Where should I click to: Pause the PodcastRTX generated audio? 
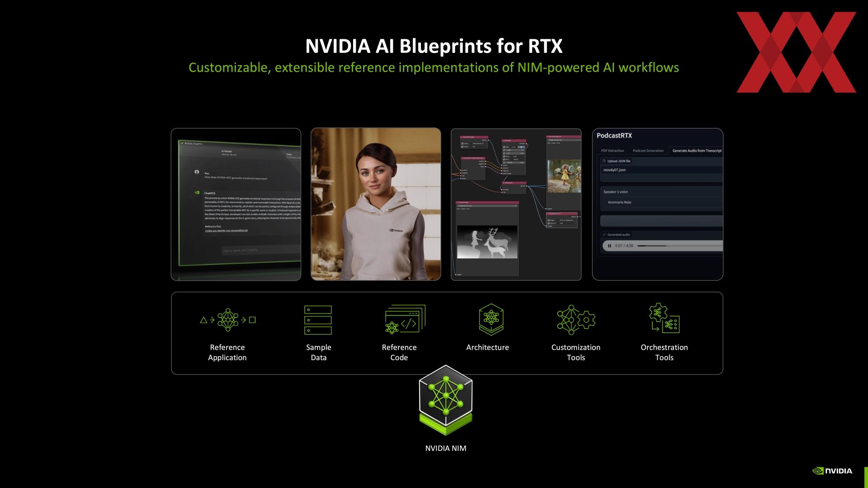pos(609,246)
